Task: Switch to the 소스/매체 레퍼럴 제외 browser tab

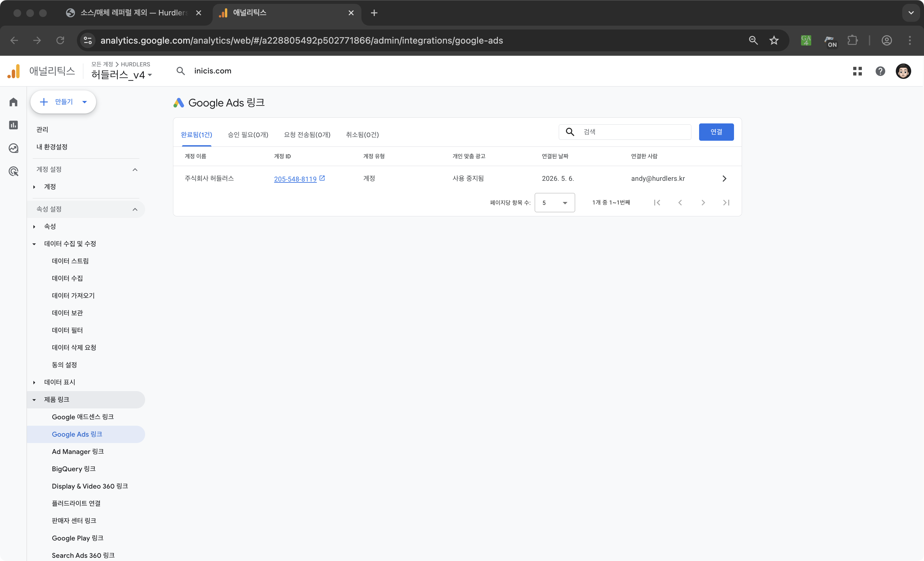Action: pos(133,13)
